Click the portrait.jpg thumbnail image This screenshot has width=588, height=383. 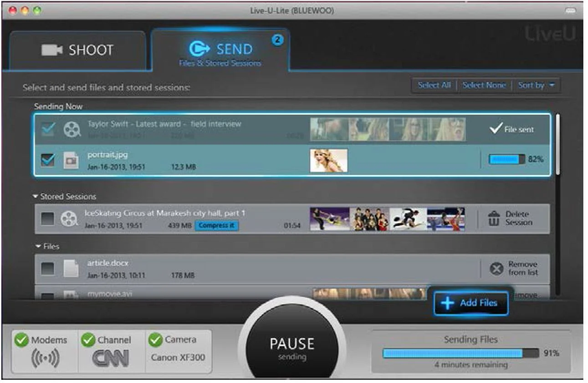coord(328,160)
